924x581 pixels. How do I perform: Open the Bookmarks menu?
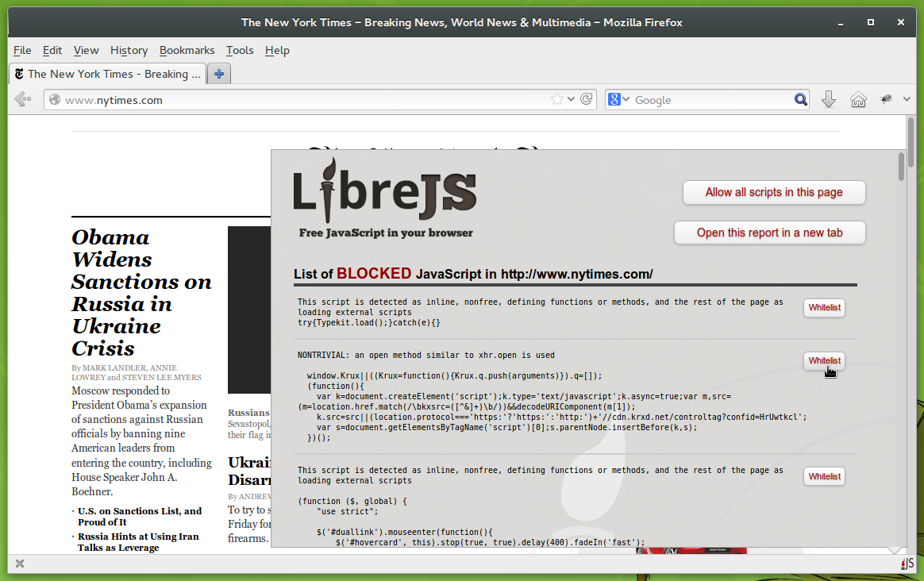(x=187, y=50)
